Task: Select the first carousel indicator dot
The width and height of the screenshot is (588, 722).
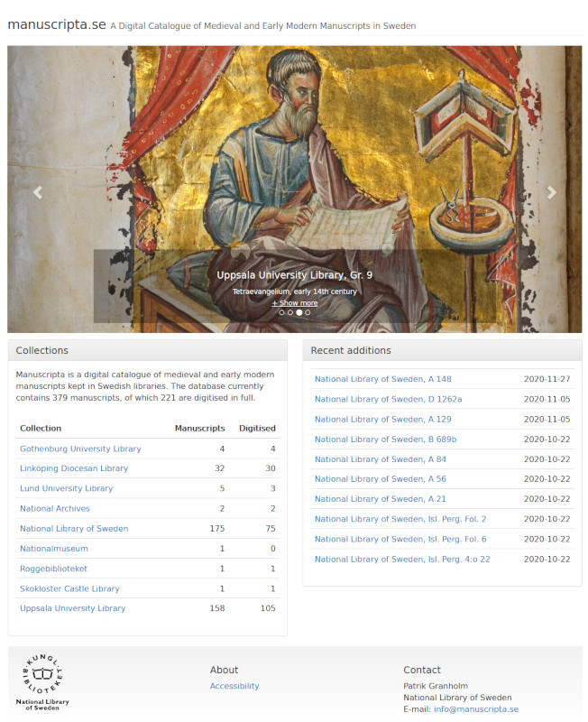Action: pos(281,312)
